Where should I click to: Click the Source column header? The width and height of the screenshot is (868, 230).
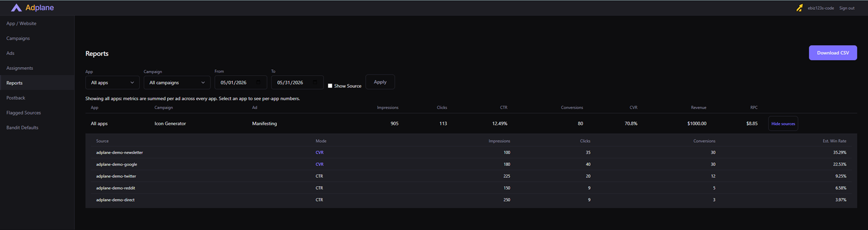click(x=102, y=141)
